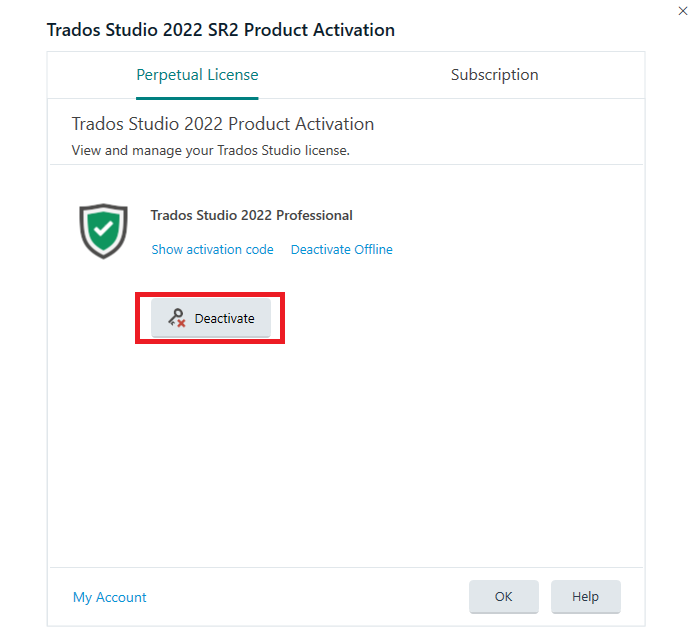Viewport: 692px width, 643px height.
Task: Close the Product Activation dialog
Action: point(682,11)
